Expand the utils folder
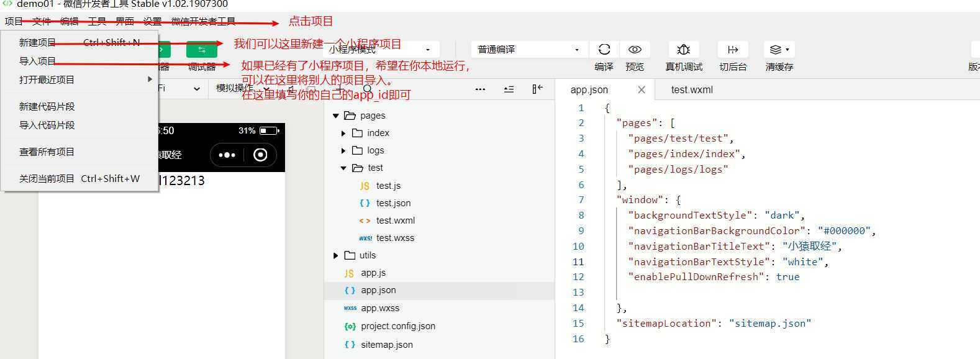Image resolution: width=980 pixels, height=359 pixels. coord(336,255)
